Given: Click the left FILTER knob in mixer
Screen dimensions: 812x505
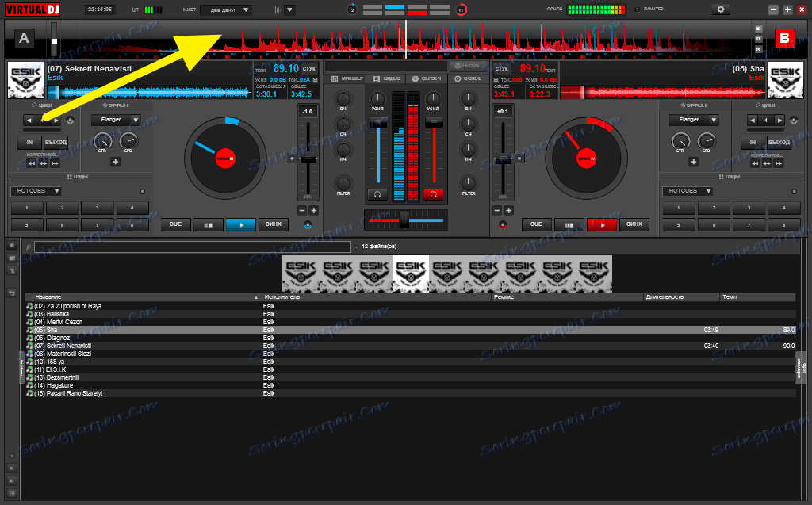Looking at the screenshot, I should pos(343,183).
